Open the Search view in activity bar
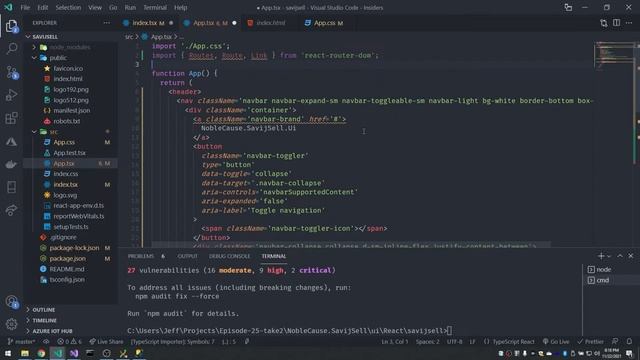 pos(11,49)
